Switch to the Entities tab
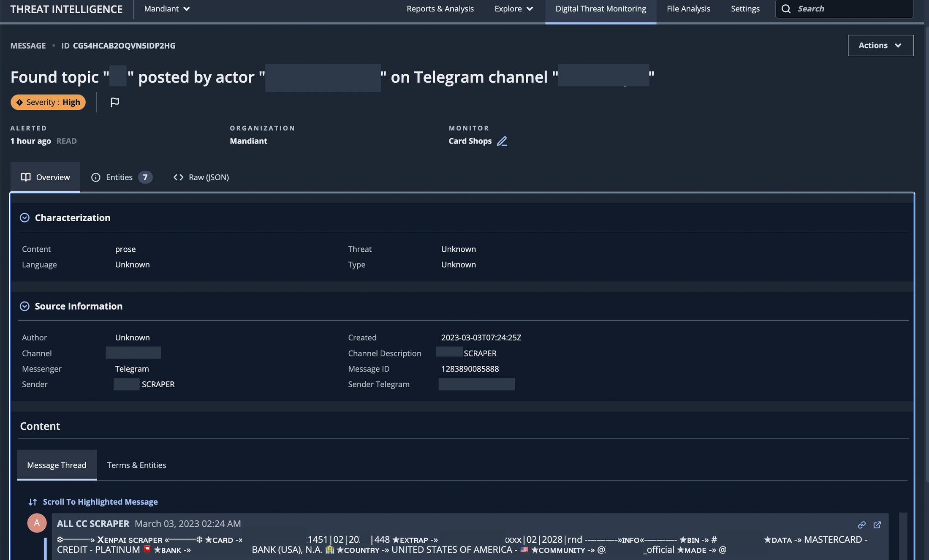The width and height of the screenshot is (929, 560). [x=119, y=177]
